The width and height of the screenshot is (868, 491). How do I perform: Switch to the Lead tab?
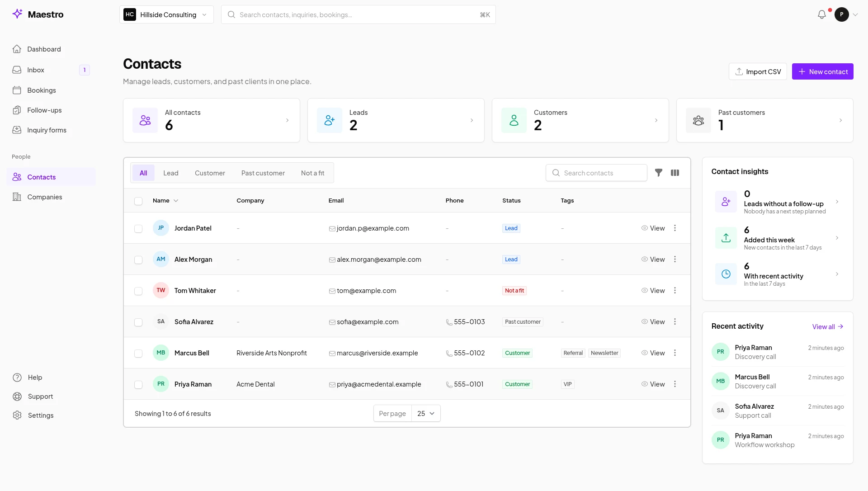coord(171,173)
